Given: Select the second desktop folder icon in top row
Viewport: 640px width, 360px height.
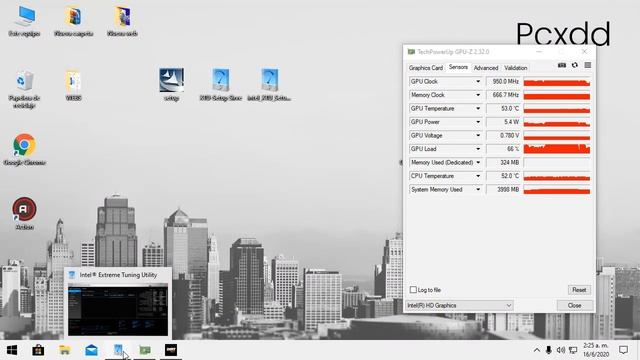Looking at the screenshot, I should click(73, 21).
